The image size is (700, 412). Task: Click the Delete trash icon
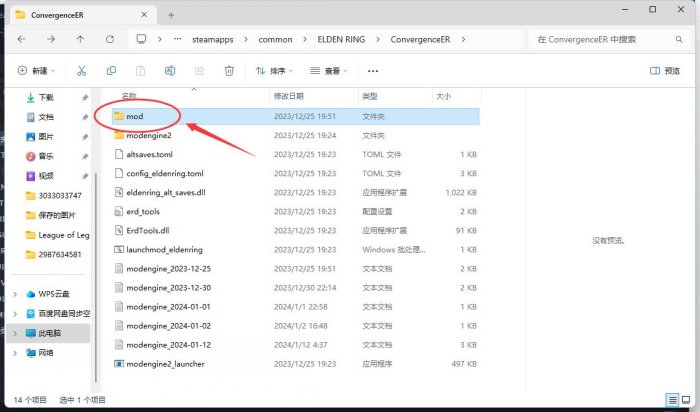229,71
